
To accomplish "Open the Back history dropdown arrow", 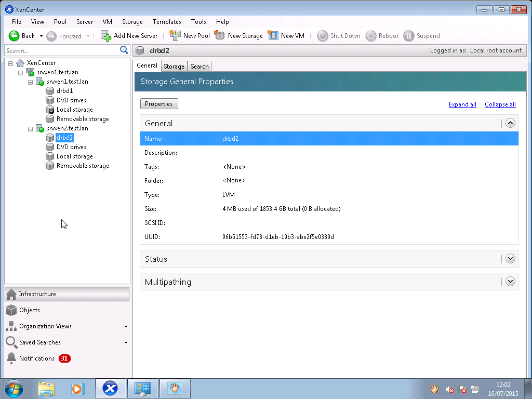I will (41, 36).
